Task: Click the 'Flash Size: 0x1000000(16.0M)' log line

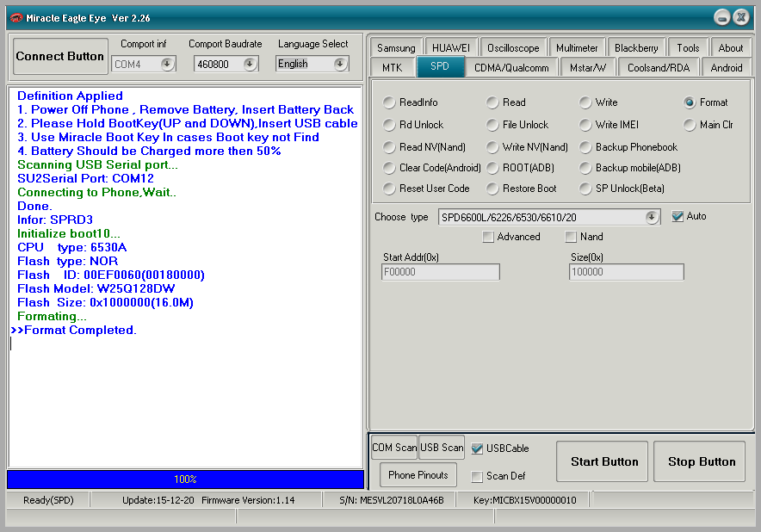Action: click(105, 303)
